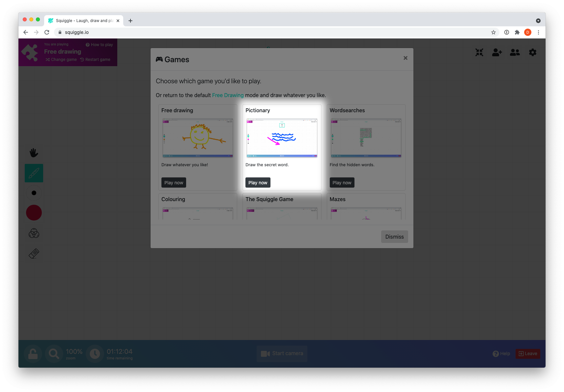This screenshot has height=392, width=564.
Task: Select the Mazes game title
Action: (338, 199)
